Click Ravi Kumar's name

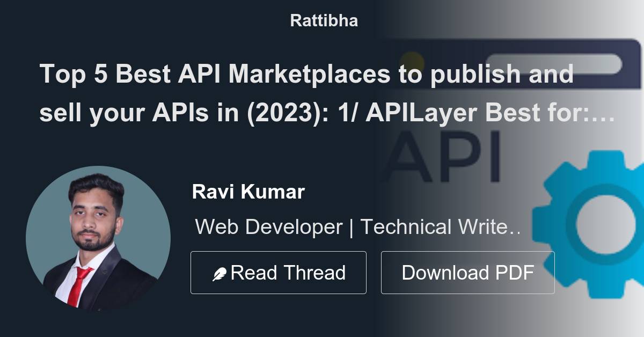coord(249,192)
